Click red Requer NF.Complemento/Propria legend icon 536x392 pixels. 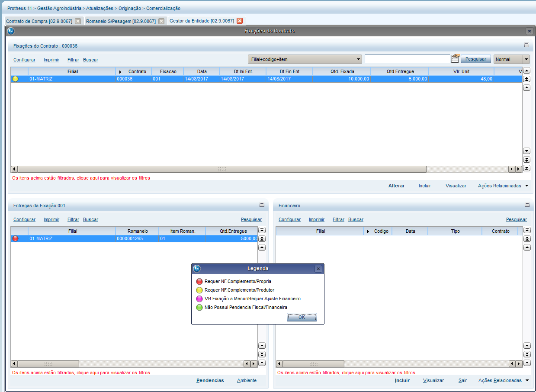click(199, 281)
